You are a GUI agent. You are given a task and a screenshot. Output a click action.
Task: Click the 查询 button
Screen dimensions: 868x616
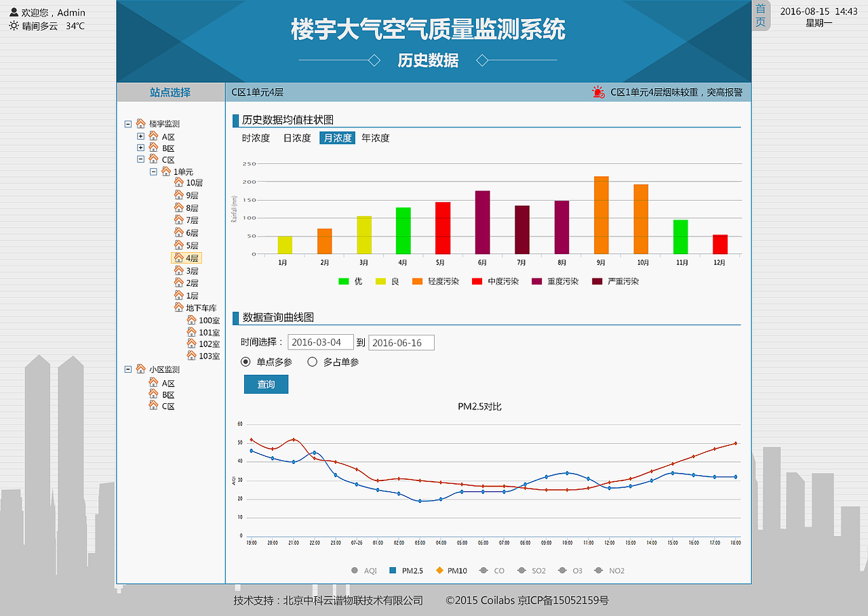tap(266, 384)
